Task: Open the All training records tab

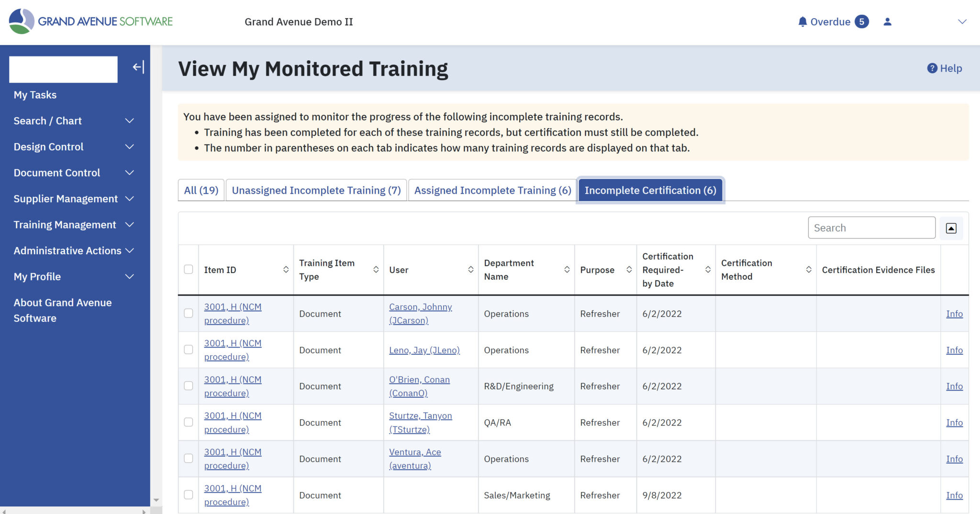Action: (x=200, y=190)
